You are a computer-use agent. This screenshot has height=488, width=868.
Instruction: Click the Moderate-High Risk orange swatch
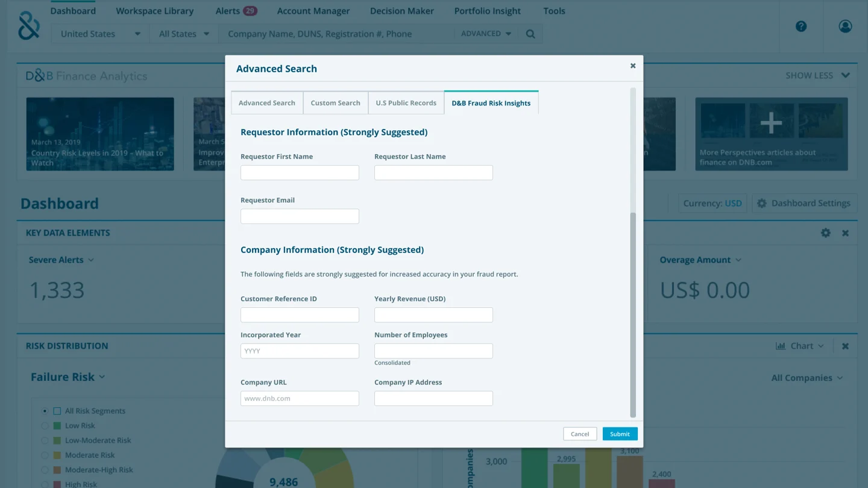point(57,470)
